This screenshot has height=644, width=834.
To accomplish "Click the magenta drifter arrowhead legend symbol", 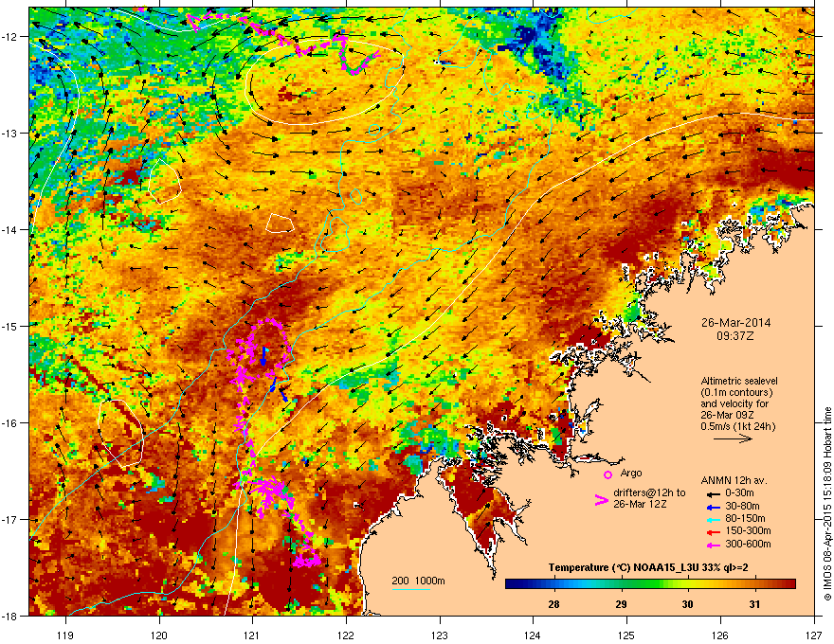I will tap(601, 500).
